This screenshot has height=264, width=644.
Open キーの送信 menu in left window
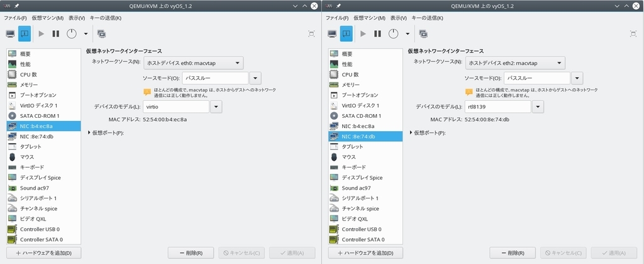click(106, 18)
